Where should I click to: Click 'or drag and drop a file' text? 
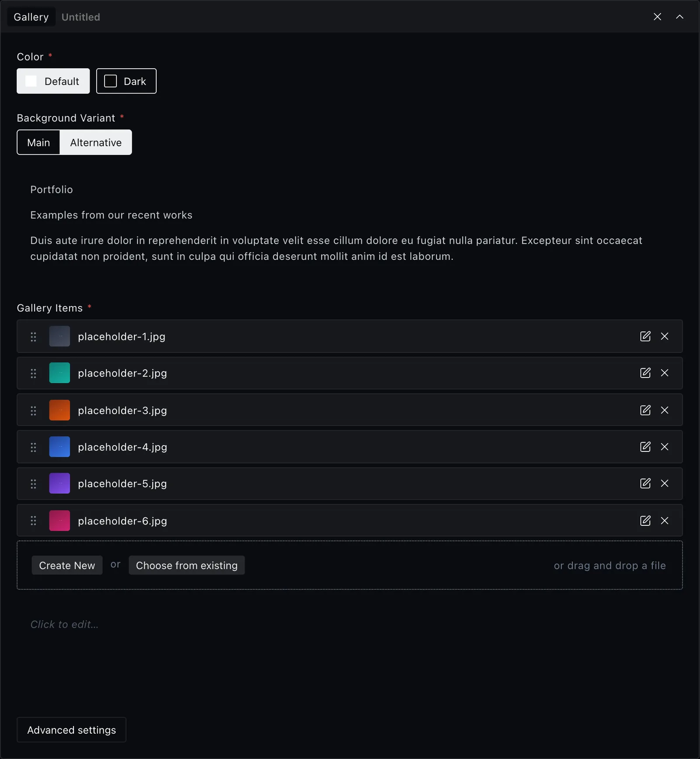610,566
